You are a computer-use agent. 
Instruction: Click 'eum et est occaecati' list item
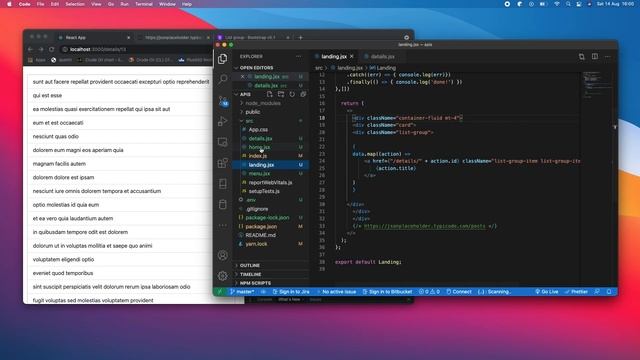click(x=120, y=123)
